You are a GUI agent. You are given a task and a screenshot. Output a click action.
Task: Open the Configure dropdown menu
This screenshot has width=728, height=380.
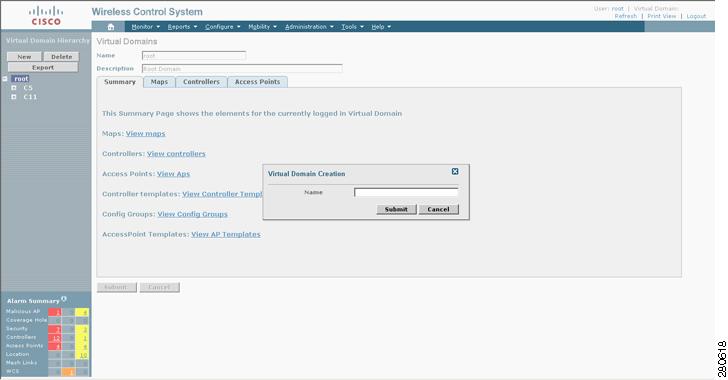coord(223,27)
